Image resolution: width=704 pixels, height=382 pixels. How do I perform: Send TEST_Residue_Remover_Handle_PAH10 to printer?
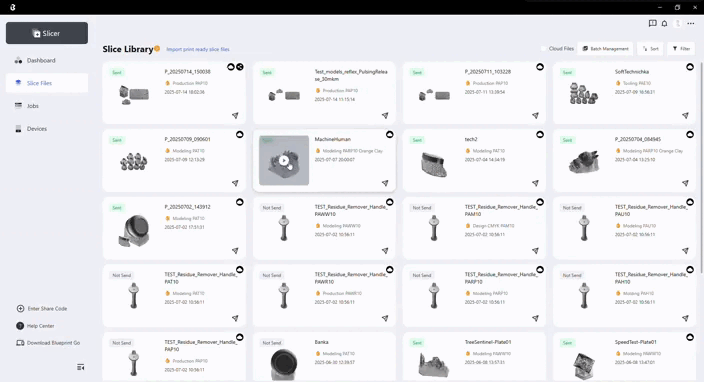pos(685,318)
